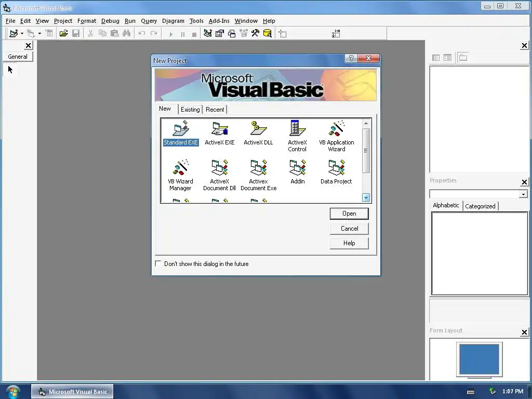Open the Format menu
Image resolution: width=532 pixels, height=399 pixels.
point(87,21)
